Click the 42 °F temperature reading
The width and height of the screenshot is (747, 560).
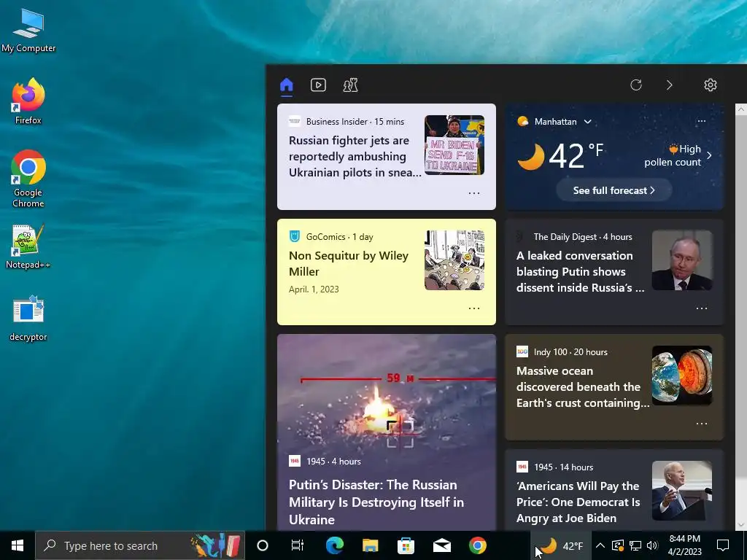click(x=576, y=156)
